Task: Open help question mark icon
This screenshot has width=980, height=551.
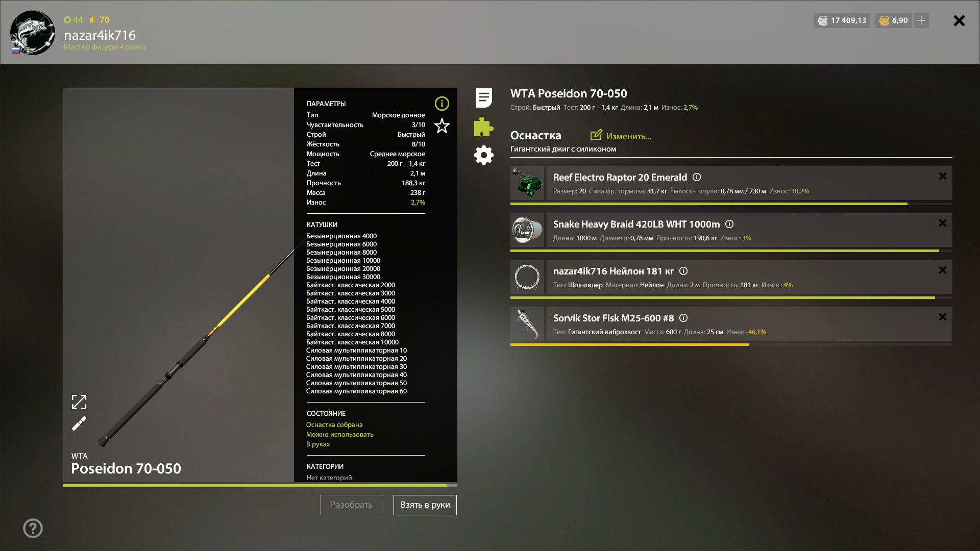Action: point(33,528)
